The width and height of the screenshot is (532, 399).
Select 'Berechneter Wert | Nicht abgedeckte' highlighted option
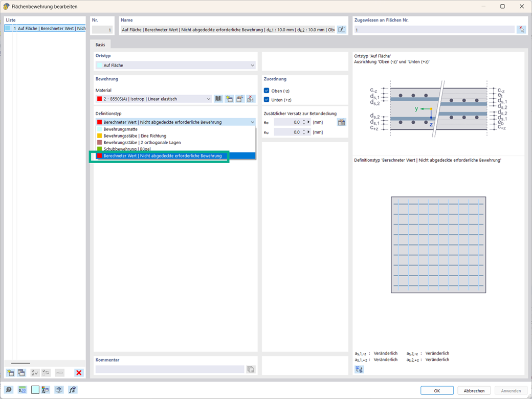[175, 156]
